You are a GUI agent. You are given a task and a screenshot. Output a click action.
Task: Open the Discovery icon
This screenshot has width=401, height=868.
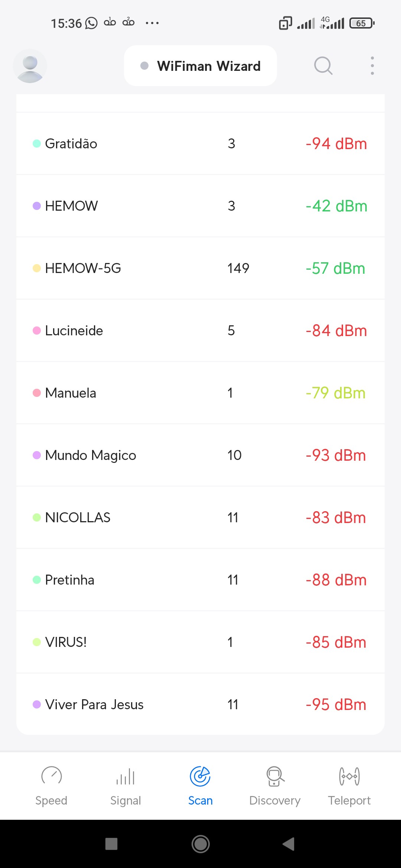tap(275, 776)
